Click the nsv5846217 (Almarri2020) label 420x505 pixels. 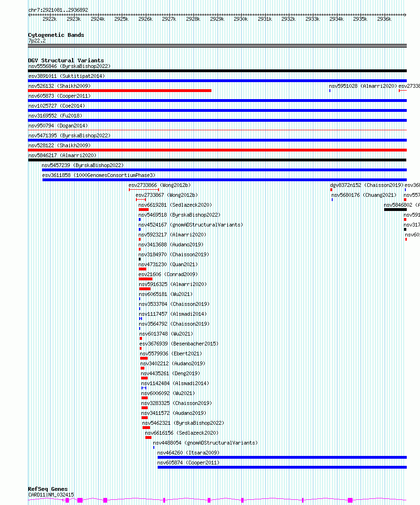click(62, 156)
